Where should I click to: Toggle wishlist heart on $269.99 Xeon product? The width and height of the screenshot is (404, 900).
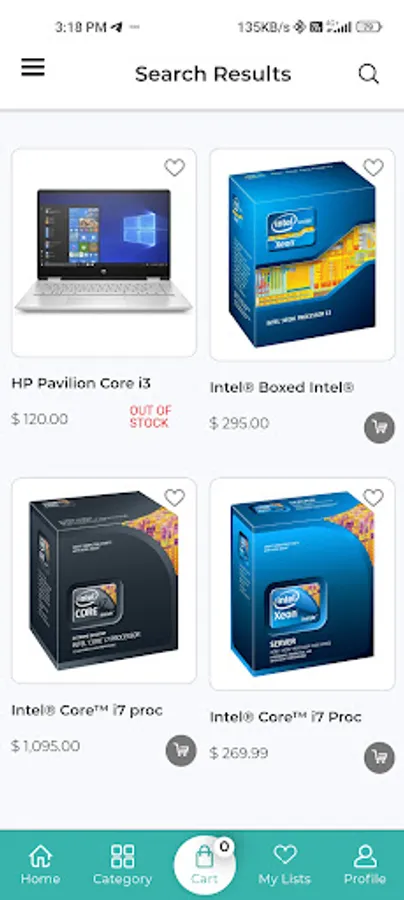[x=373, y=497]
